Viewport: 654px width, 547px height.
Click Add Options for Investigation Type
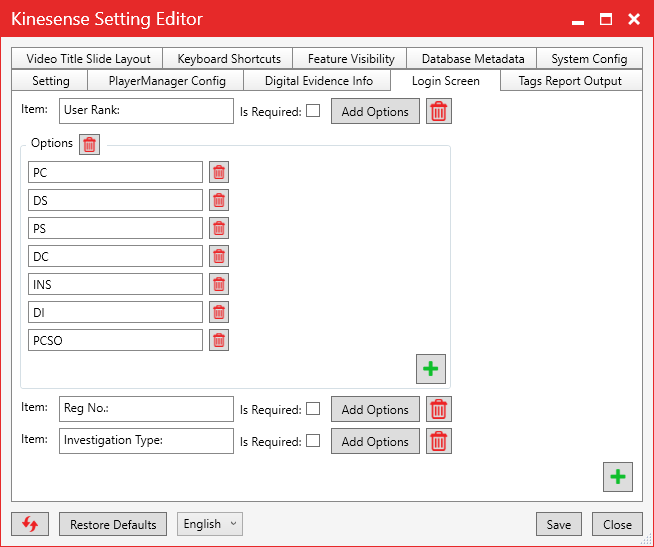point(375,441)
